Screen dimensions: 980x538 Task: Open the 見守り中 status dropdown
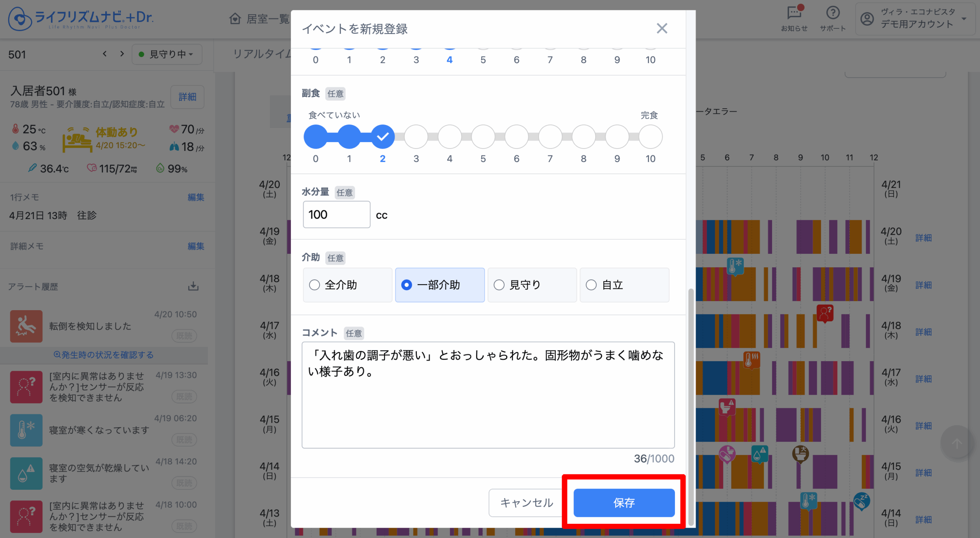point(167,54)
